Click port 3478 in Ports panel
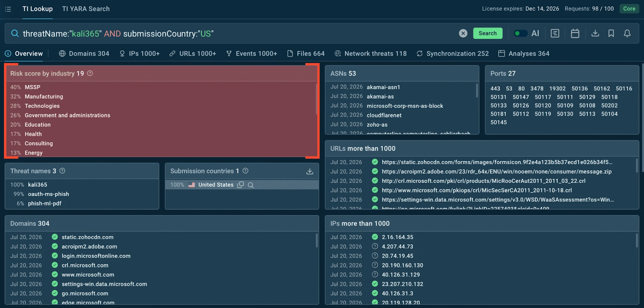Image resolution: width=644 pixels, height=308 pixels. pos(537,89)
